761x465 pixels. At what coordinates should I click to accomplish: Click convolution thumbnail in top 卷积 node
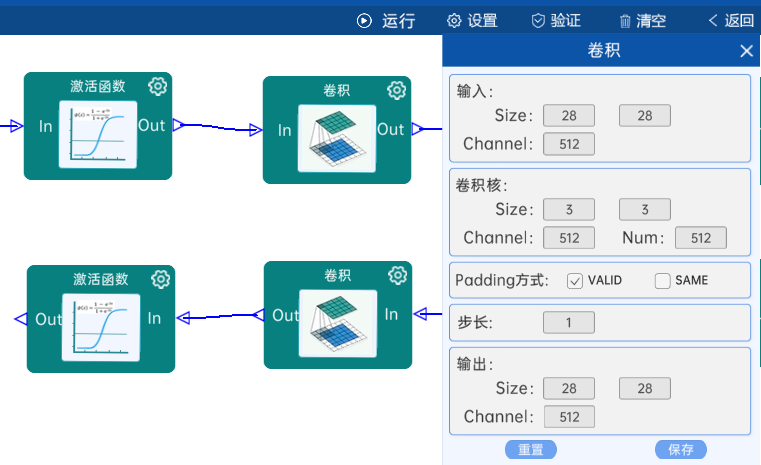(x=337, y=138)
